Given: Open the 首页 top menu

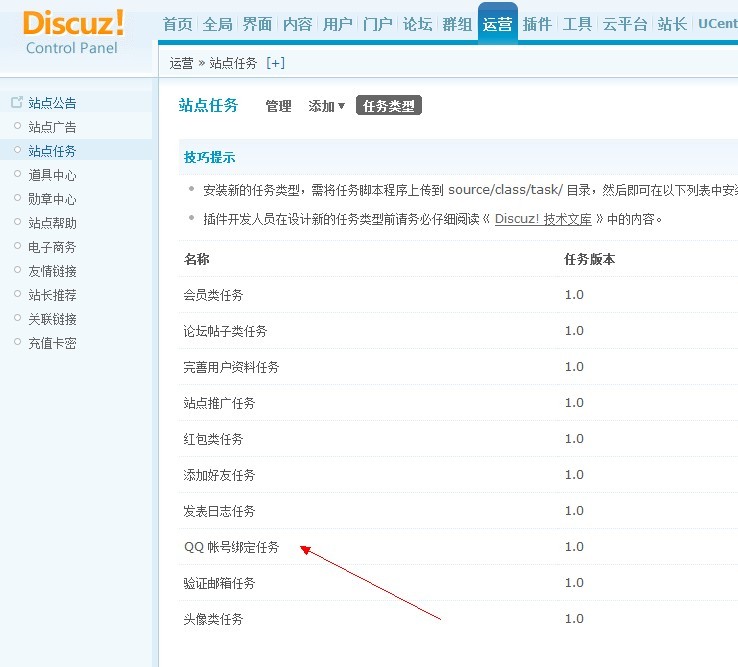Looking at the screenshot, I should 177,24.
